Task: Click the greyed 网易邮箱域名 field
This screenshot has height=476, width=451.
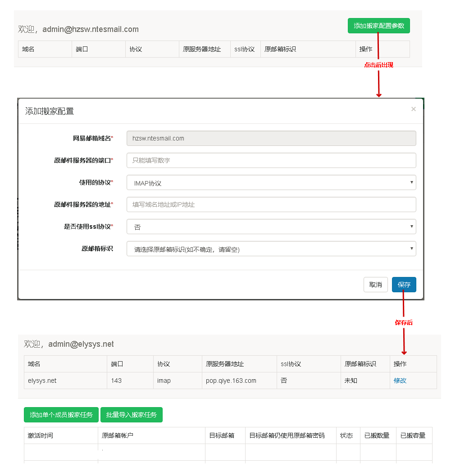Action: pyautogui.click(x=271, y=138)
